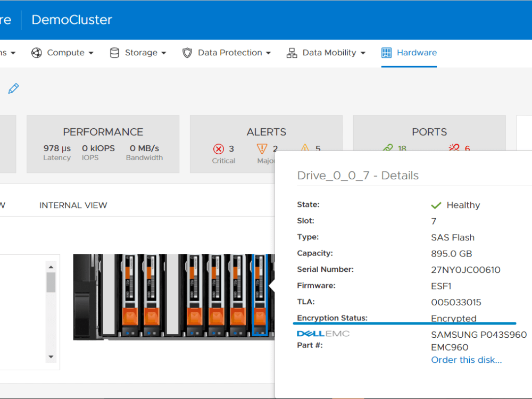Click the Encrypted status value
This screenshot has height=399, width=532.
click(x=454, y=318)
